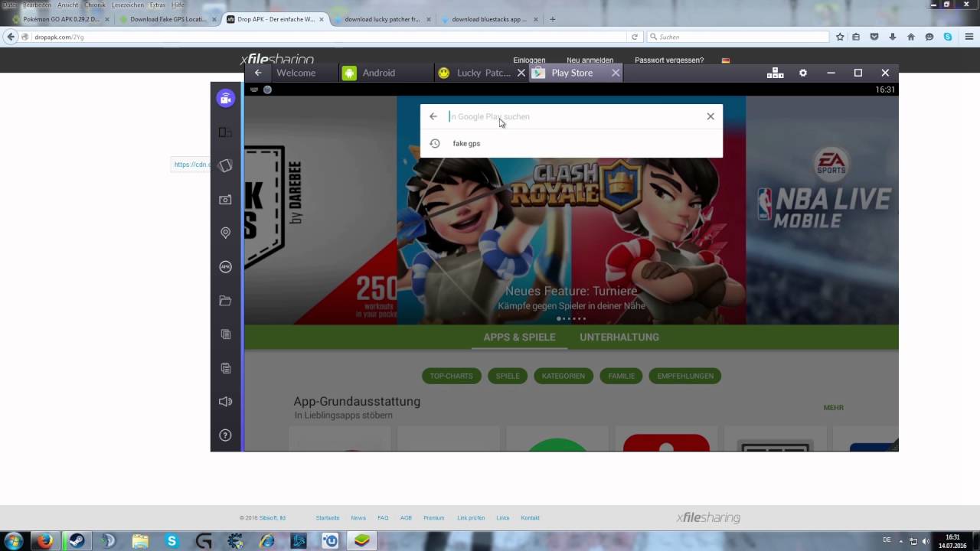This screenshot has width=980, height=551.
Task: Click the volume speaker icon in BlueStacks sidebar
Action: click(225, 402)
